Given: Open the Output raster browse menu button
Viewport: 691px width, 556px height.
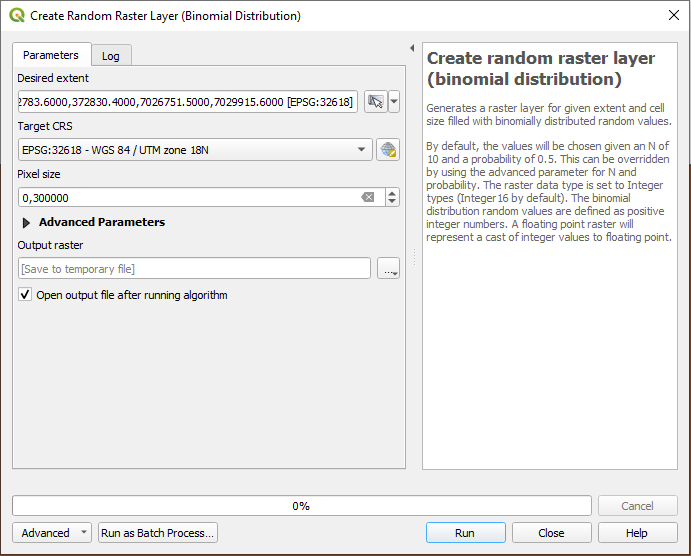Looking at the screenshot, I should pyautogui.click(x=388, y=268).
